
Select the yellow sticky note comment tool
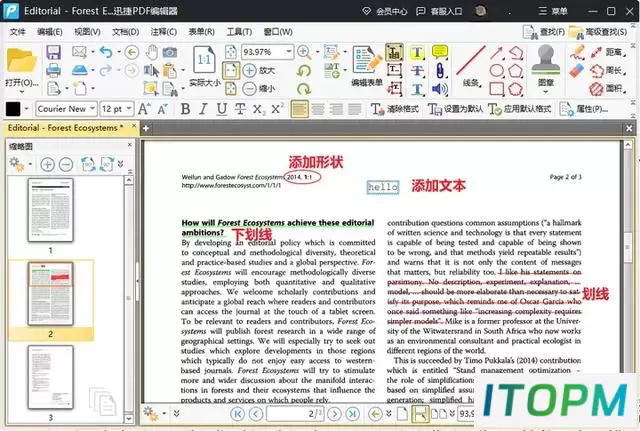pyautogui.click(x=440, y=52)
